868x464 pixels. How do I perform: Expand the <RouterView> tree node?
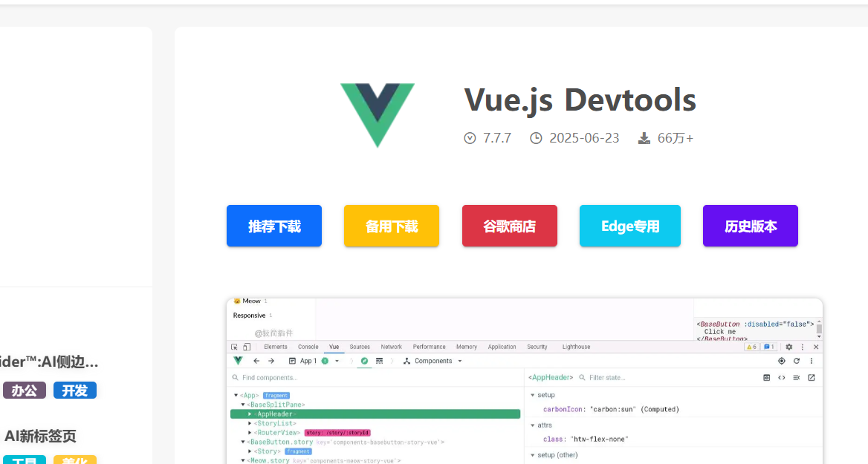pyautogui.click(x=250, y=433)
